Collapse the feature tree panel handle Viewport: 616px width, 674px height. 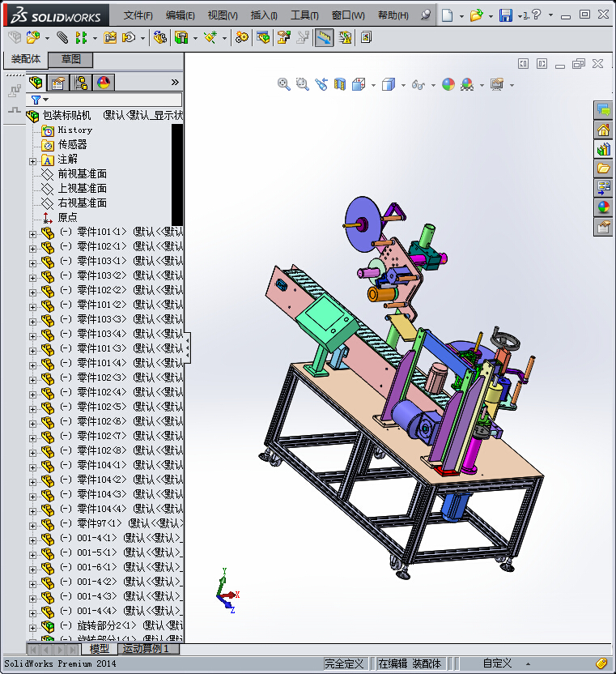[x=187, y=348]
